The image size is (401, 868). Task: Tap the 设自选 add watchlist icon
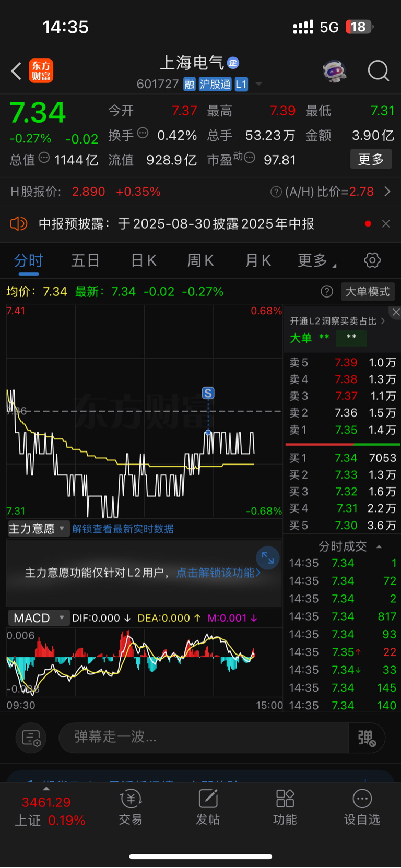(362, 807)
